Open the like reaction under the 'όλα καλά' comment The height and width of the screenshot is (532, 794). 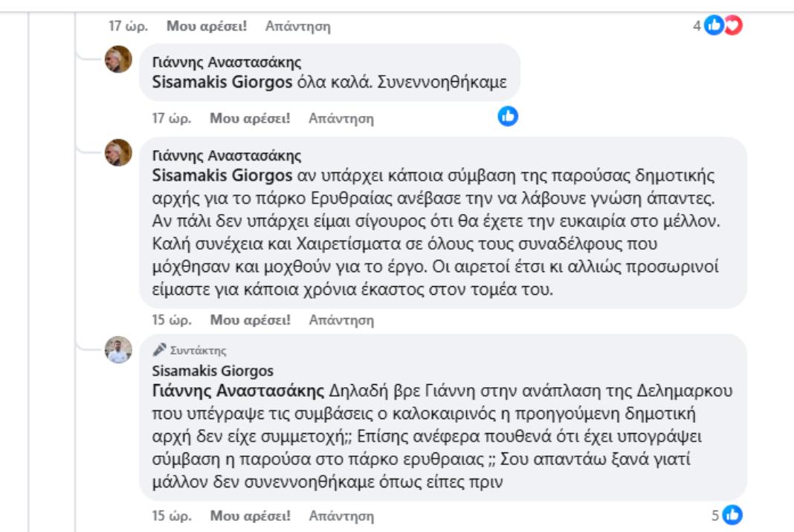pos(508,117)
